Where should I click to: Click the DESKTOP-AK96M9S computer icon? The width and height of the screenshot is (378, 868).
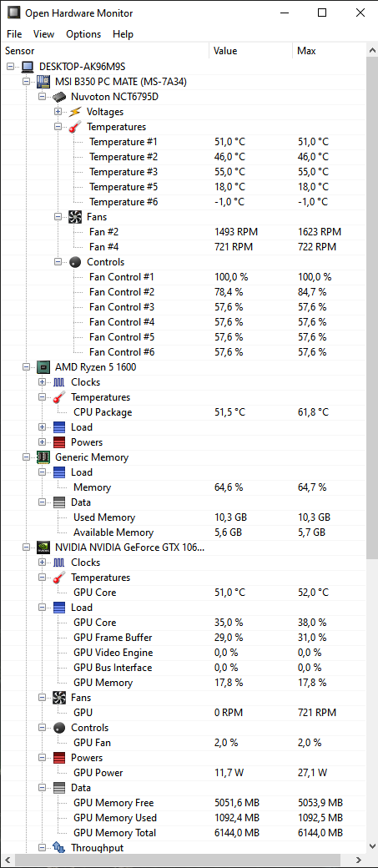(27, 67)
